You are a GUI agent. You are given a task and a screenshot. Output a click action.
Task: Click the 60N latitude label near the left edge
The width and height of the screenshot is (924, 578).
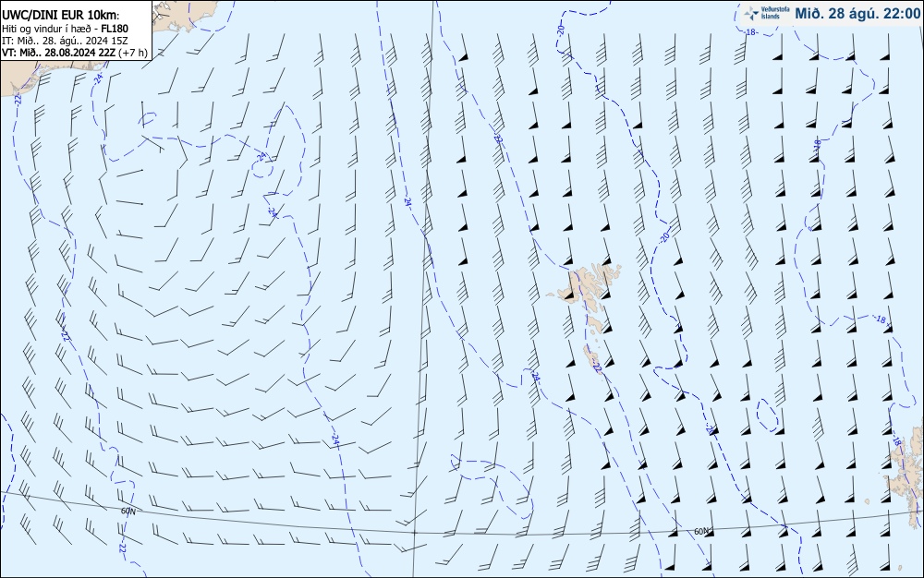(x=128, y=512)
